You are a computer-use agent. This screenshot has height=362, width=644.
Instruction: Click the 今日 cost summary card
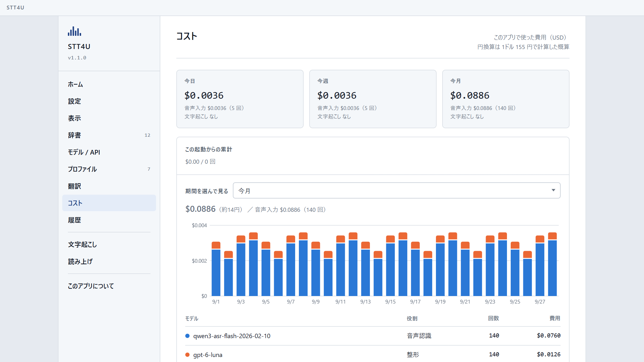point(240,99)
